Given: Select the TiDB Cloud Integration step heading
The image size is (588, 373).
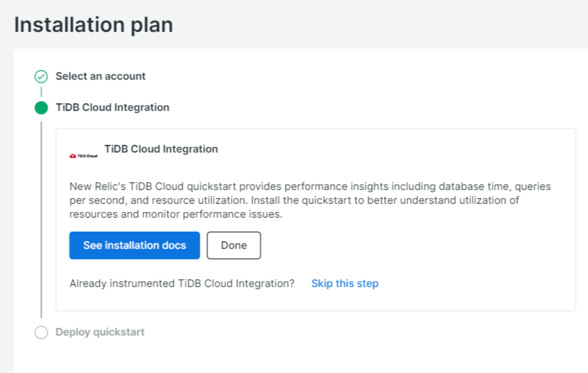Looking at the screenshot, I should (113, 107).
